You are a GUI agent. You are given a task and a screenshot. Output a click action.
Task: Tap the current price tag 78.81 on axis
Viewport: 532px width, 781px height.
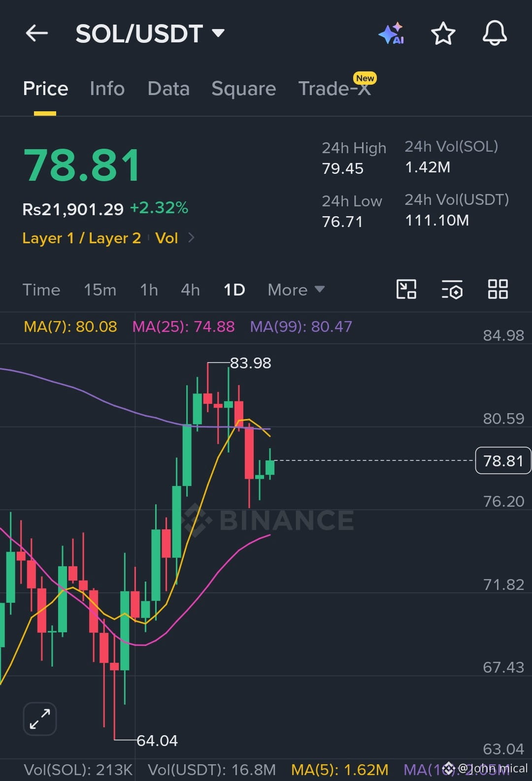click(503, 460)
